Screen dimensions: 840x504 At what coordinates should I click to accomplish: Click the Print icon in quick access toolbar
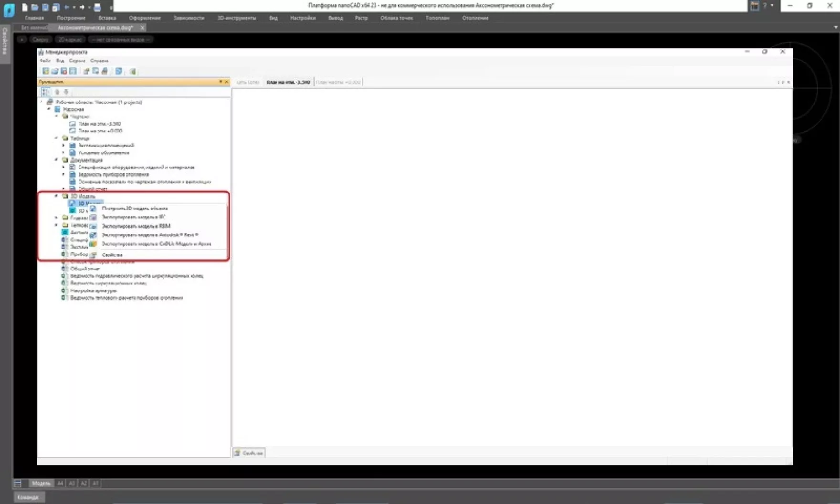pos(97,7)
